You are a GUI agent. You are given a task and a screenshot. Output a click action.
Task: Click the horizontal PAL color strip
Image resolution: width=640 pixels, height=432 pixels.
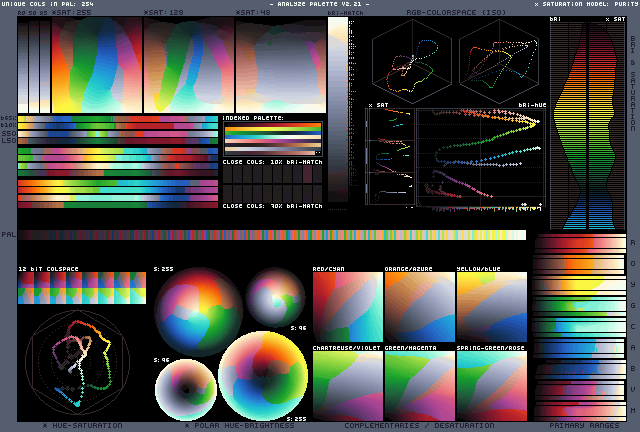coord(270,235)
